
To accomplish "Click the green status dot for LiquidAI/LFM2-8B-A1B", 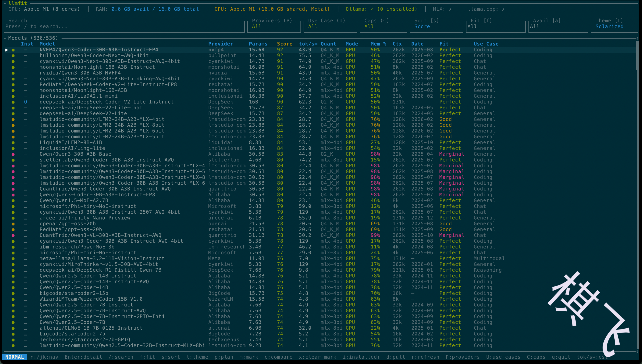I will 13,143.
